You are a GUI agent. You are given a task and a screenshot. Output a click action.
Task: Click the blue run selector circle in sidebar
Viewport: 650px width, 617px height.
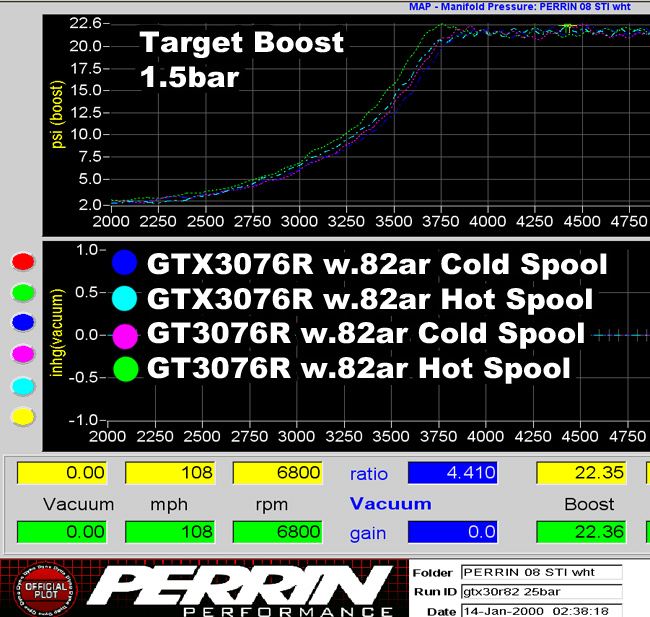[23, 322]
